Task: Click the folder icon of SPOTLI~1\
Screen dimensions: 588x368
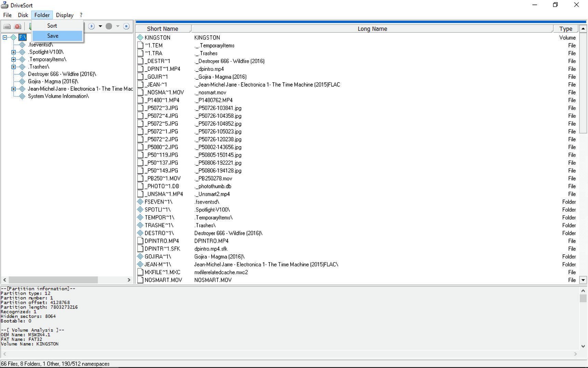Action: [x=140, y=210]
